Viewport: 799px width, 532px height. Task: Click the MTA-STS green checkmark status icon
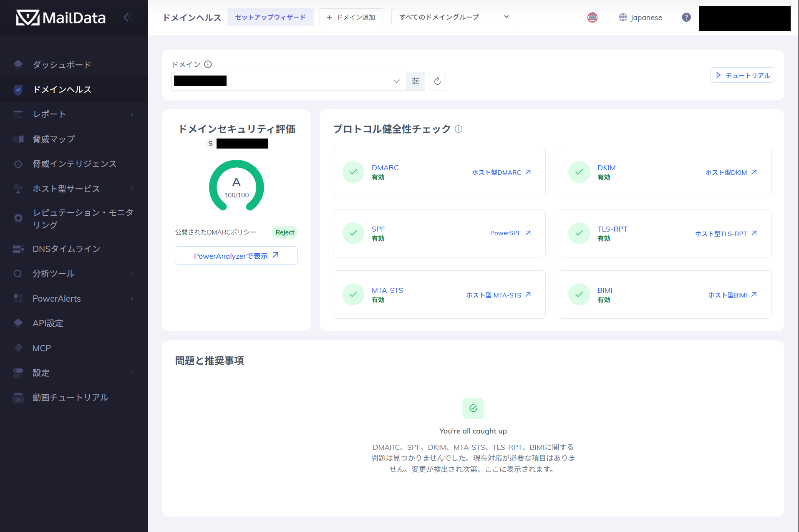pyautogui.click(x=353, y=295)
